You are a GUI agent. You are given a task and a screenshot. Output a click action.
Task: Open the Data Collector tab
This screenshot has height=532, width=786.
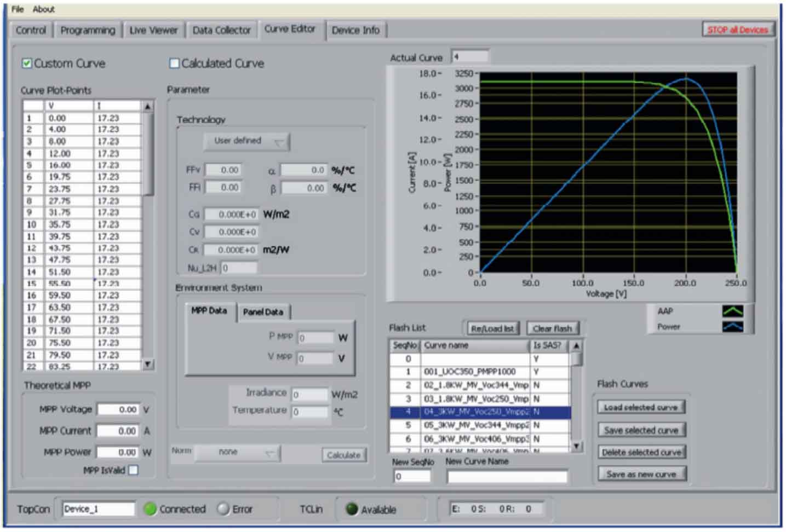pyautogui.click(x=221, y=30)
